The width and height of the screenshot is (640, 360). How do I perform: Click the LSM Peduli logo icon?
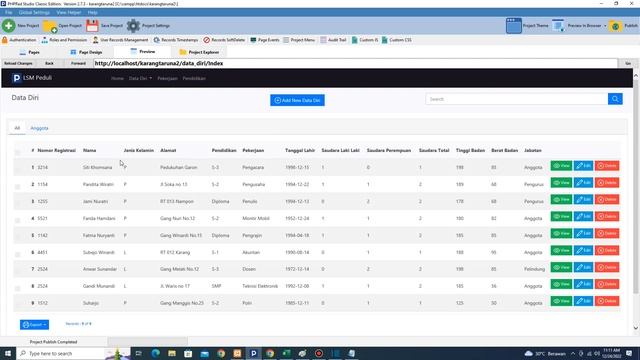16,78
